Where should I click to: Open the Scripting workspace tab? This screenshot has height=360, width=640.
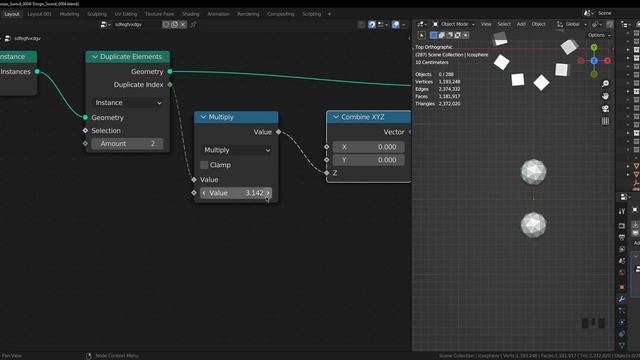pyautogui.click(x=311, y=14)
